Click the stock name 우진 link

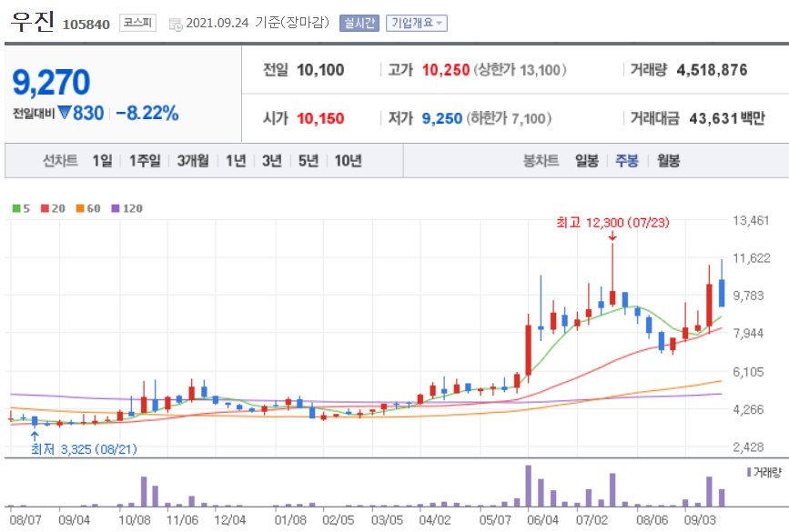point(32,20)
